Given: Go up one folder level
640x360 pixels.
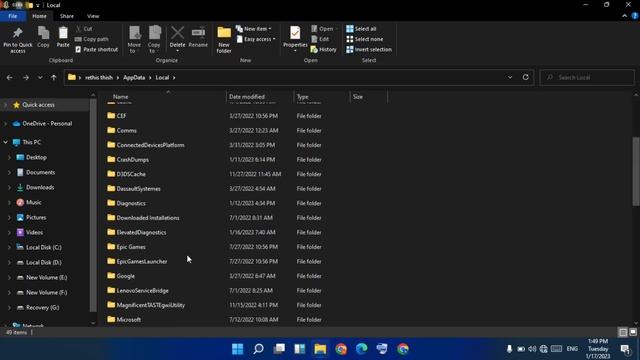Looking at the screenshot, I should (53, 77).
